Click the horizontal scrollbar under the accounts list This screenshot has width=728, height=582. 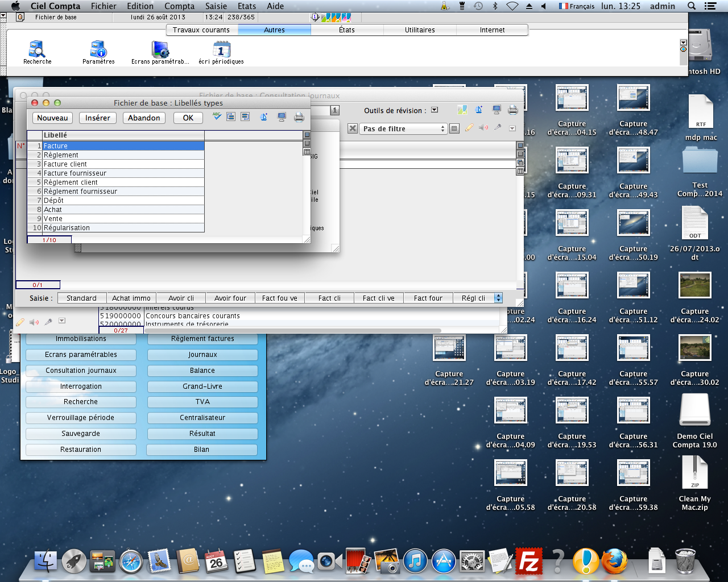(293, 330)
